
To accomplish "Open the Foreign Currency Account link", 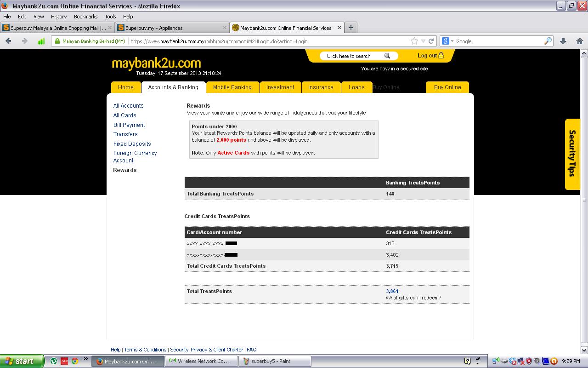I will [135, 157].
